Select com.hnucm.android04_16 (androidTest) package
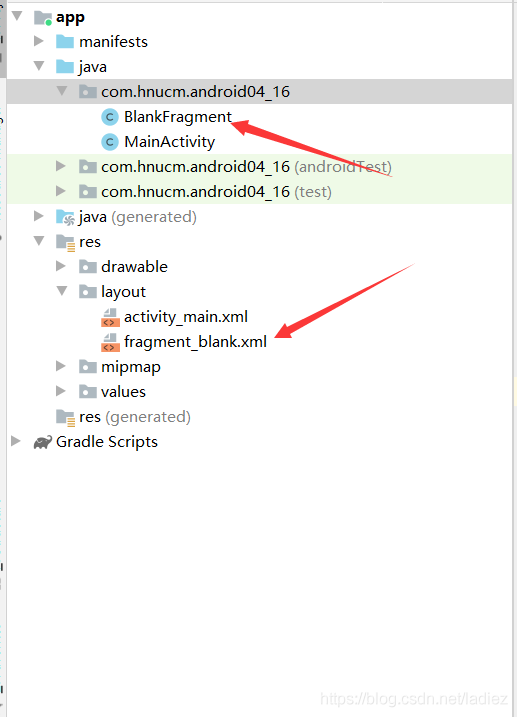This screenshot has height=717, width=517. (x=246, y=166)
